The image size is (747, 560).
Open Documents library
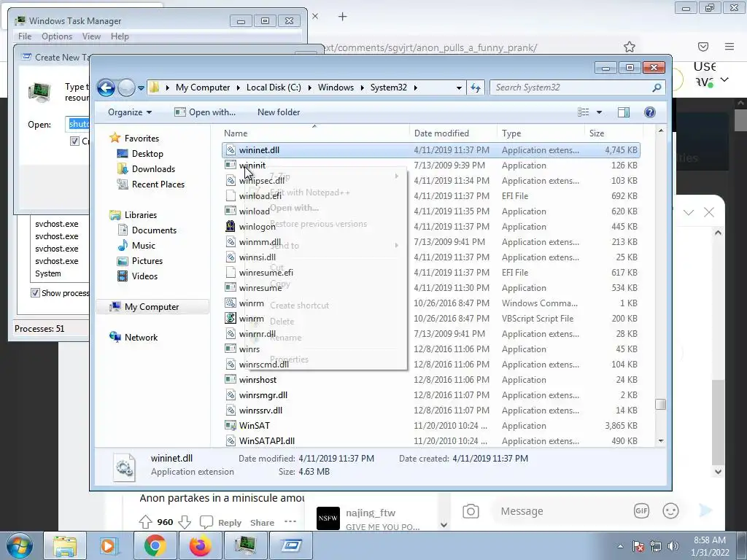click(x=154, y=230)
